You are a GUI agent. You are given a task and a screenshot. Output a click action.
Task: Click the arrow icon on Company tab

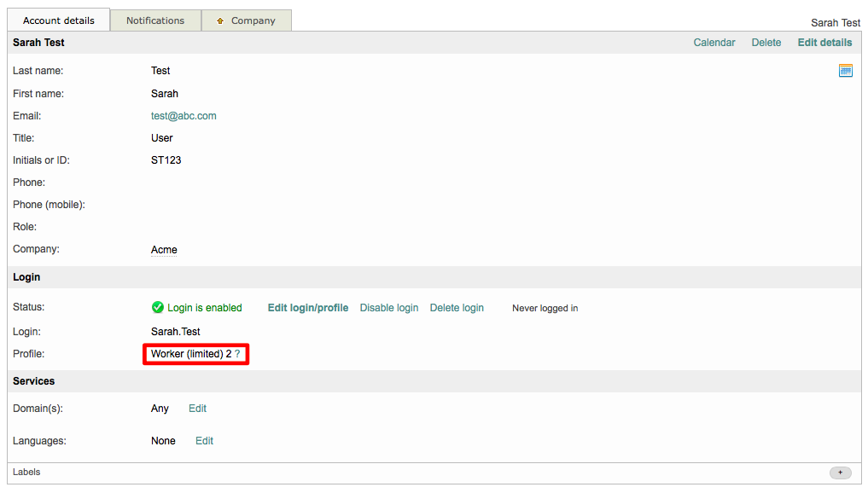pos(220,21)
